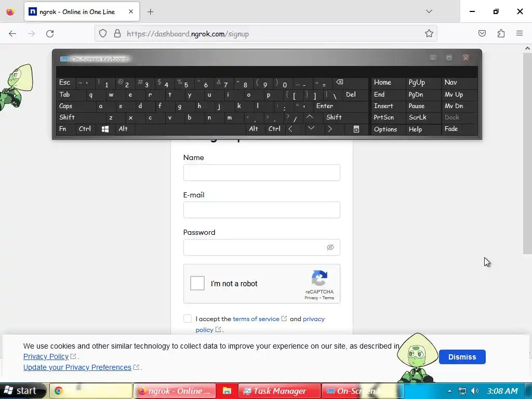Screen dimensions: 532x399
Task: Click the site security padlock icon
Action: [117, 34]
